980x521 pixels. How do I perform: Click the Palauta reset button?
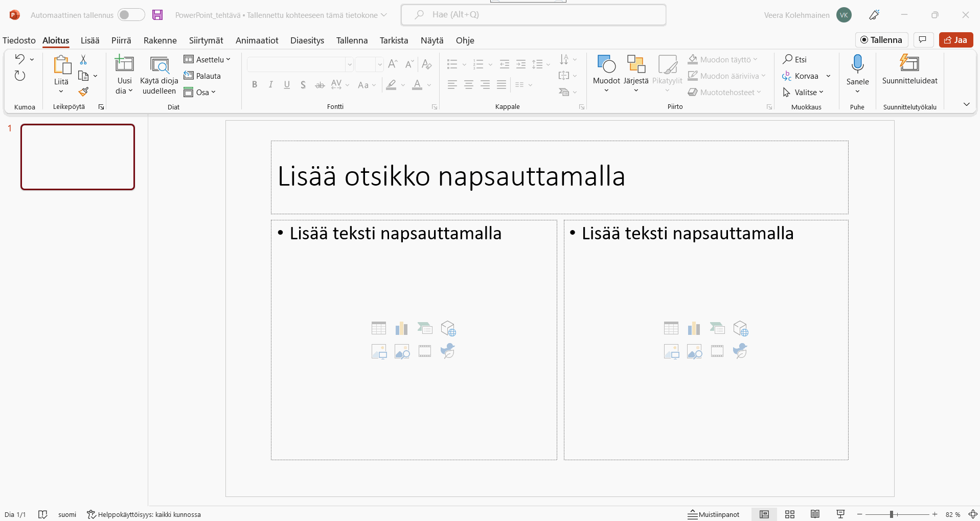(x=202, y=76)
